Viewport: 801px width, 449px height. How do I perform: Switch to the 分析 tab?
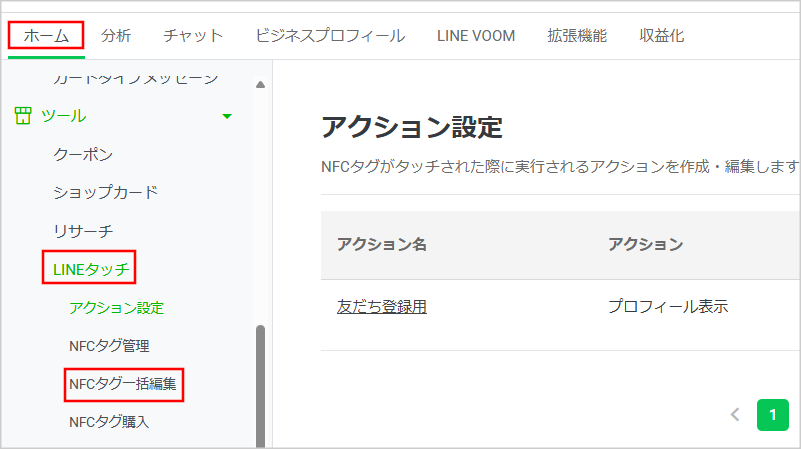[x=116, y=35]
